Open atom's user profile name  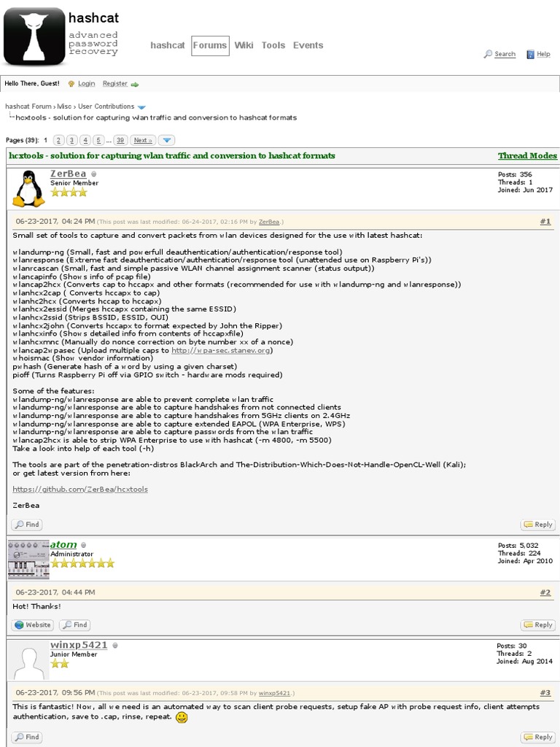pyautogui.click(x=63, y=544)
